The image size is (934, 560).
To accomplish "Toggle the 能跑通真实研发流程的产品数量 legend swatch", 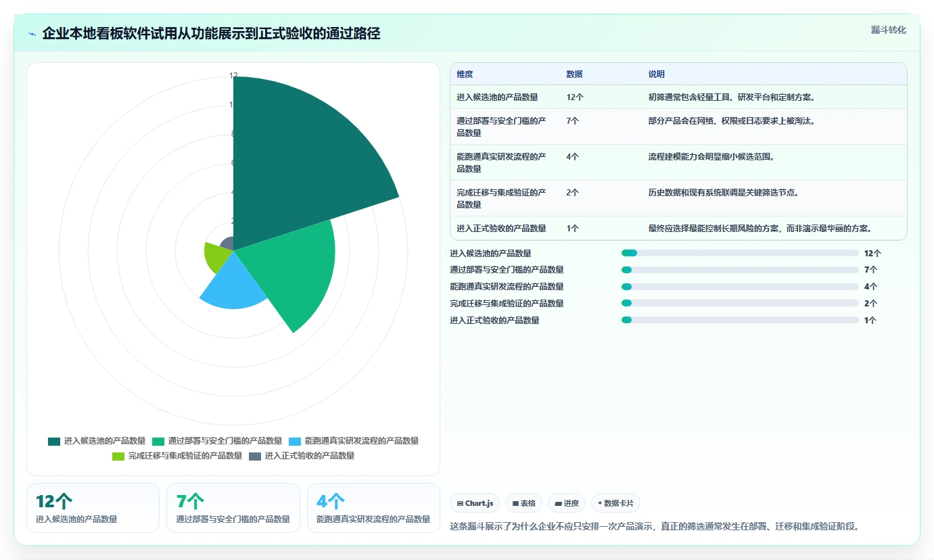I will 295,441.
